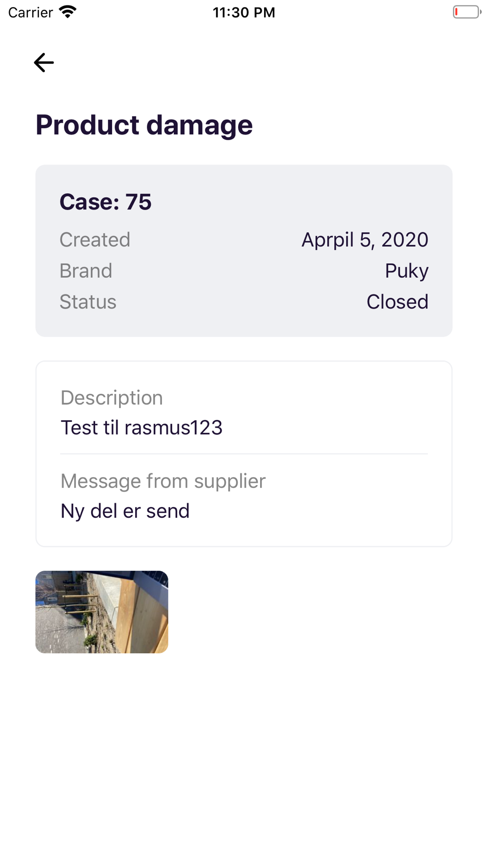This screenshot has width=488, height=868.
Task: Tap the divider line between description and message
Action: (x=244, y=454)
